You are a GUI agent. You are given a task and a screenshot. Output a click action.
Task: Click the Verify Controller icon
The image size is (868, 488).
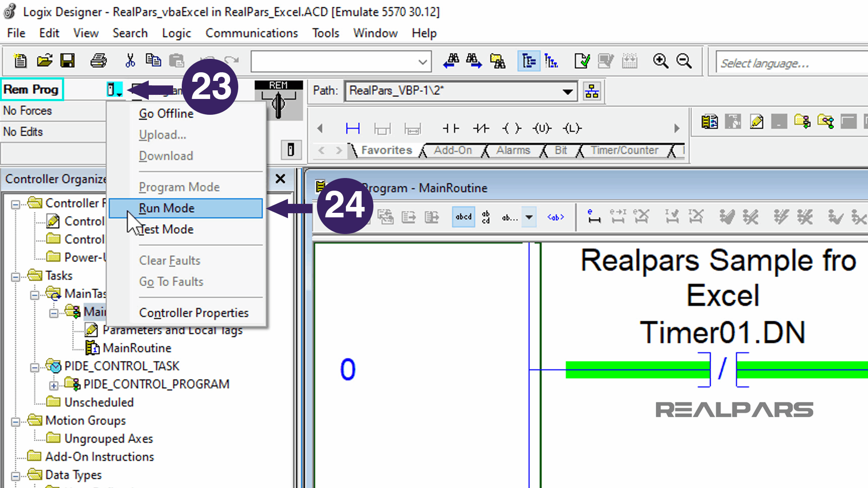pyautogui.click(x=583, y=61)
